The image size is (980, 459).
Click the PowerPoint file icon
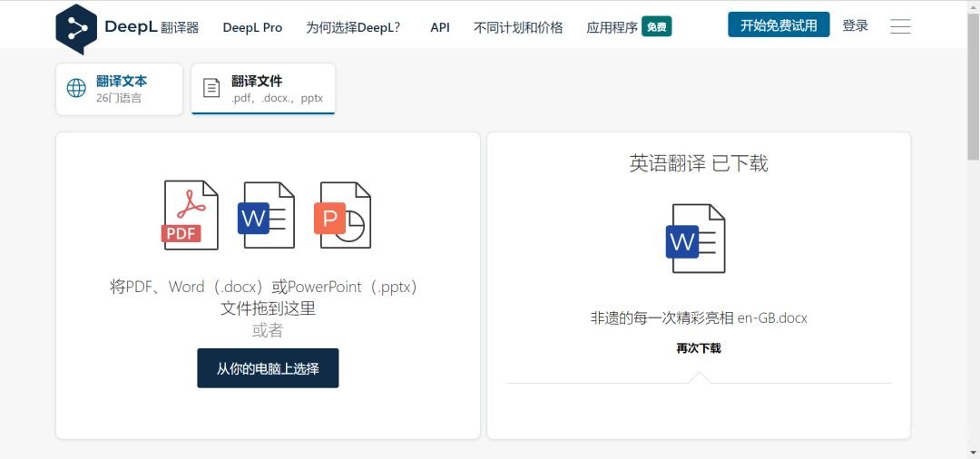(x=342, y=216)
